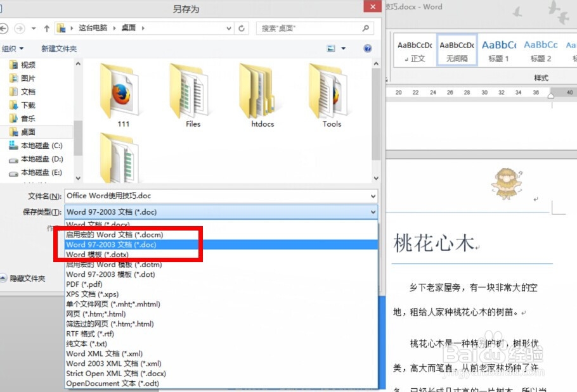This screenshot has width=577, height=392.
Task: Click 这台电脑 in the address path
Action: 93,28
